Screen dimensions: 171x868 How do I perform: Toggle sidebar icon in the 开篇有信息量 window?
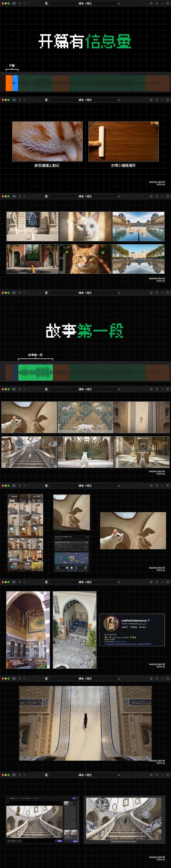click(14, 3)
